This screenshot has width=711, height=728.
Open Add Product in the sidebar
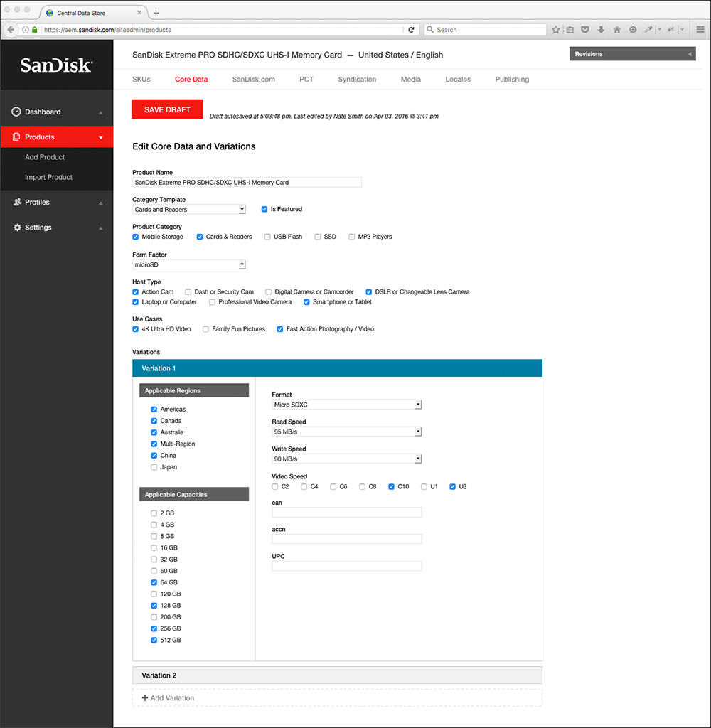[x=45, y=157]
